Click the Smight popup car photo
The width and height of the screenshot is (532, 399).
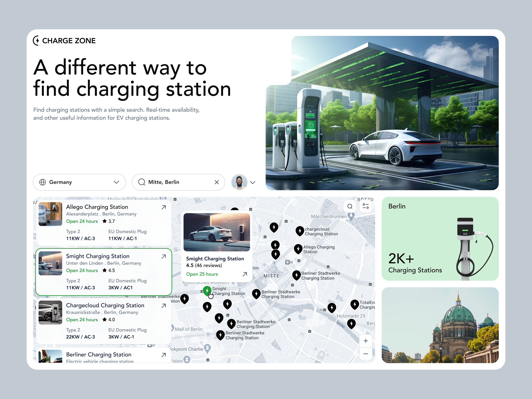point(217,232)
